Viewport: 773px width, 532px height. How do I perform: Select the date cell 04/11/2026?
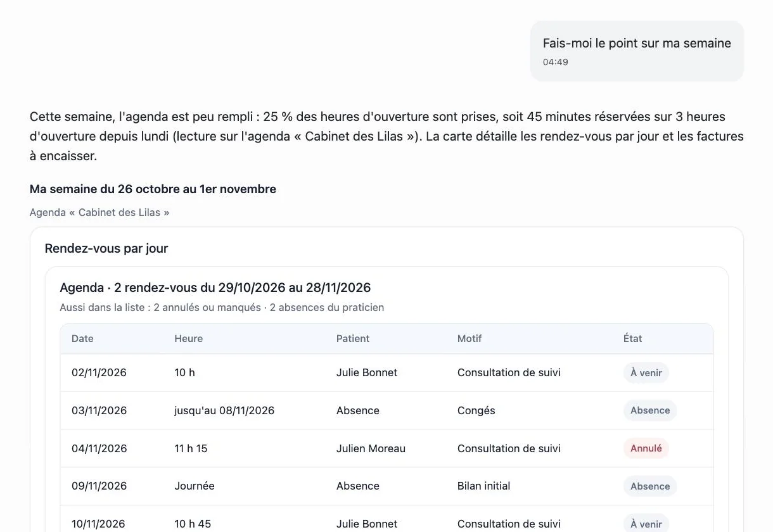pos(99,448)
